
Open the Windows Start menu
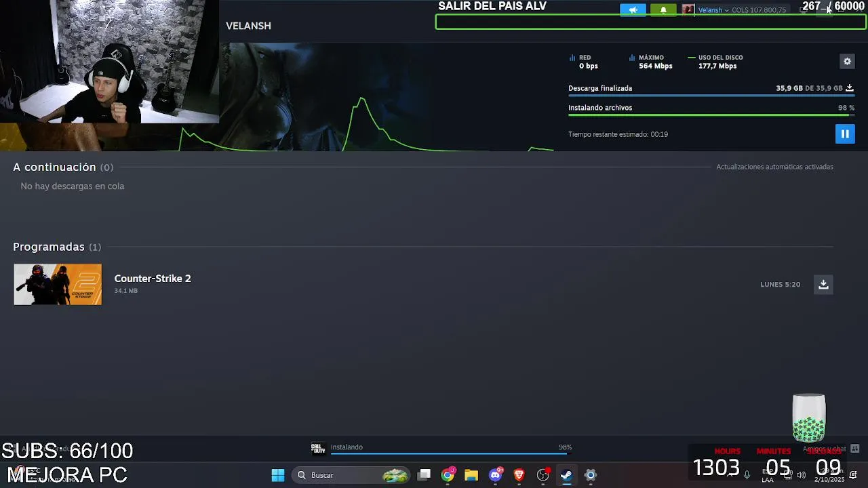point(278,475)
